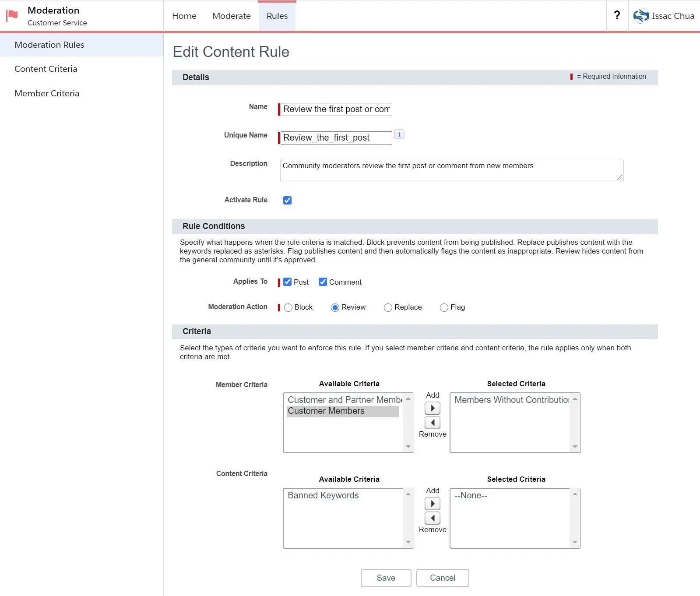This screenshot has height=596, width=700.
Task: Click scroll-down arrow of Member Available Criteria list
Action: [x=408, y=447]
